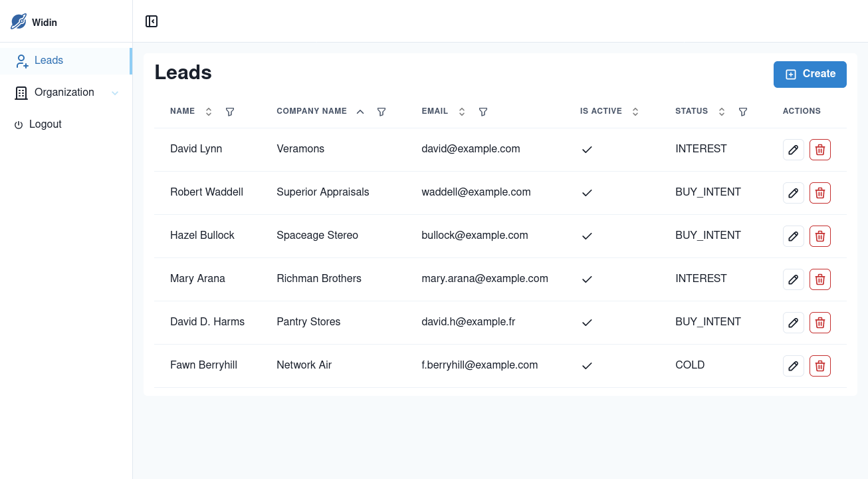Select Logout from the sidebar menu
868x479 pixels.
45,124
